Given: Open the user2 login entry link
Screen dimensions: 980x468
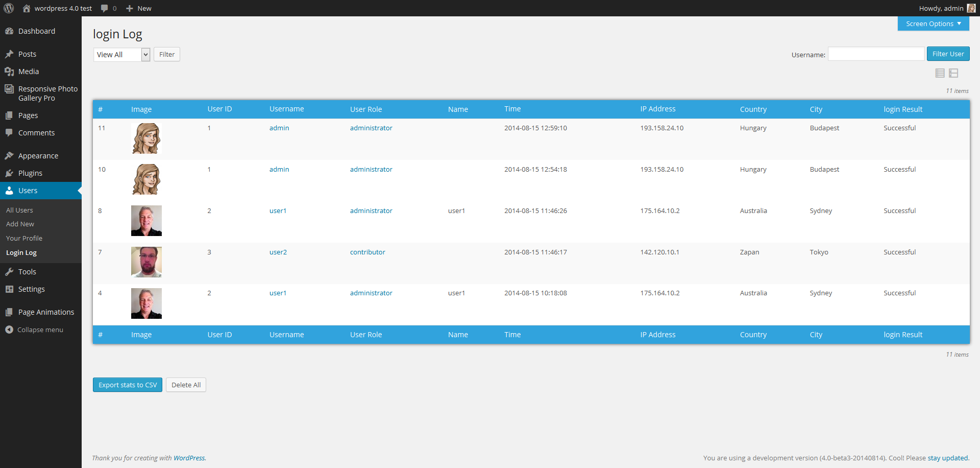Looking at the screenshot, I should pyautogui.click(x=278, y=251).
